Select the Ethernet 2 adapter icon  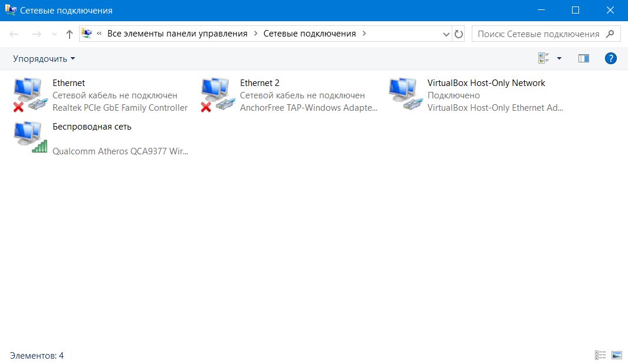click(x=218, y=95)
